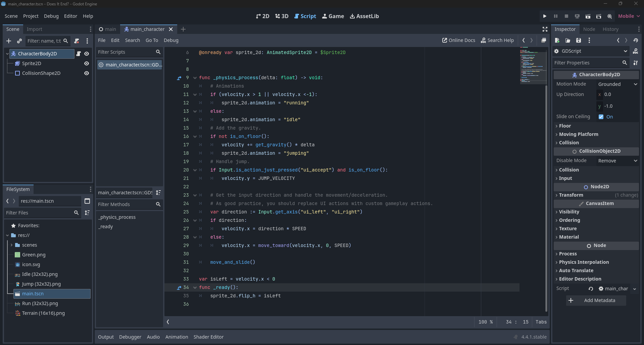Image resolution: width=644 pixels, height=345 pixels.
Task: Open the Motion Mode dropdown
Action: [x=617, y=84]
